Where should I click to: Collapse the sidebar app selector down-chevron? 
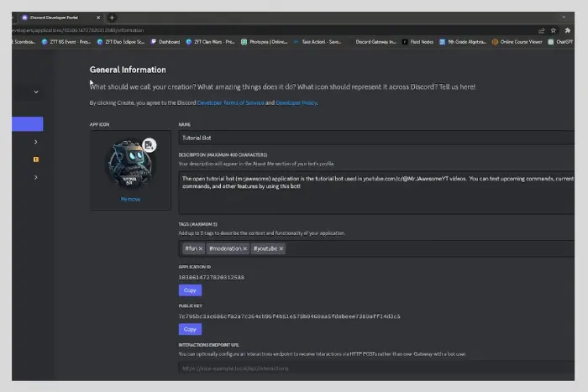point(36,91)
